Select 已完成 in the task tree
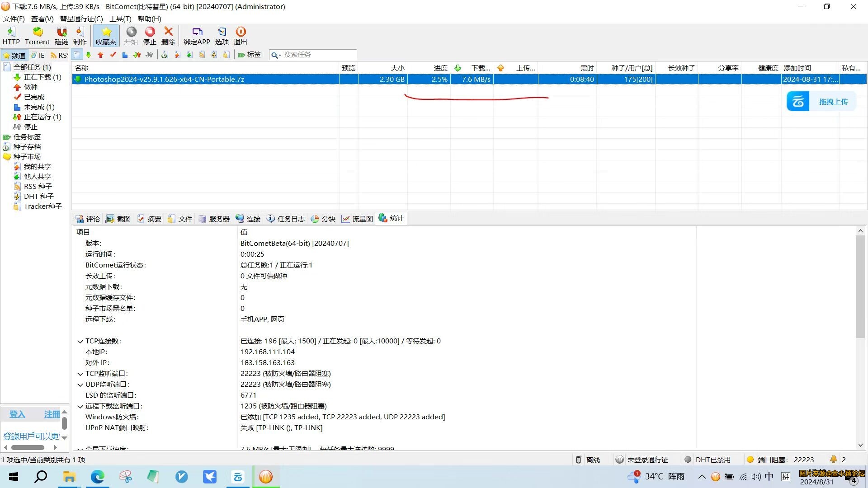Viewport: 868px width, 488px height. pyautogui.click(x=34, y=97)
